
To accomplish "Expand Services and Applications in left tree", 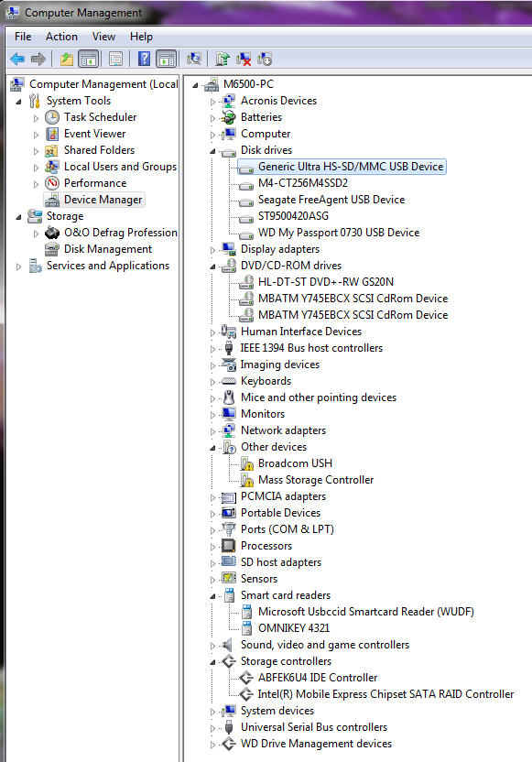I will point(18,267).
